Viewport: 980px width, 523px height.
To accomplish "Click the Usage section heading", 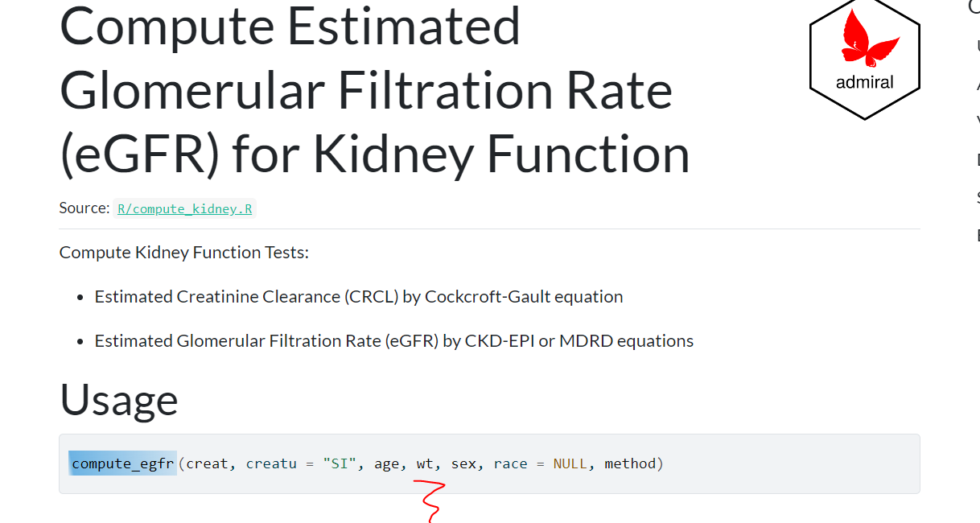I will 118,399.
